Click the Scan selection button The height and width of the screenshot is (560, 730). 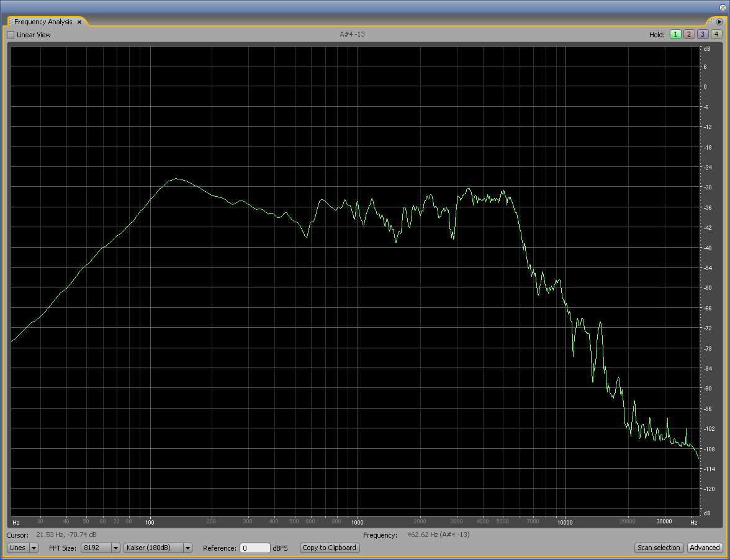click(x=659, y=548)
